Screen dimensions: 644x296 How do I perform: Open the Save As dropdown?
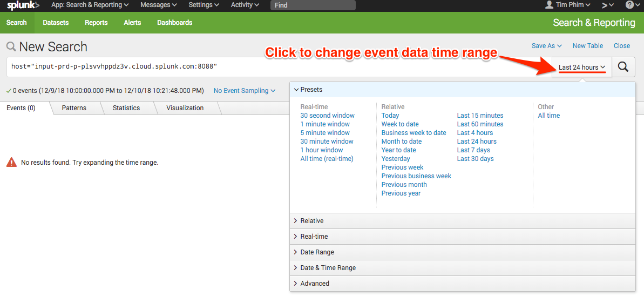coord(547,45)
